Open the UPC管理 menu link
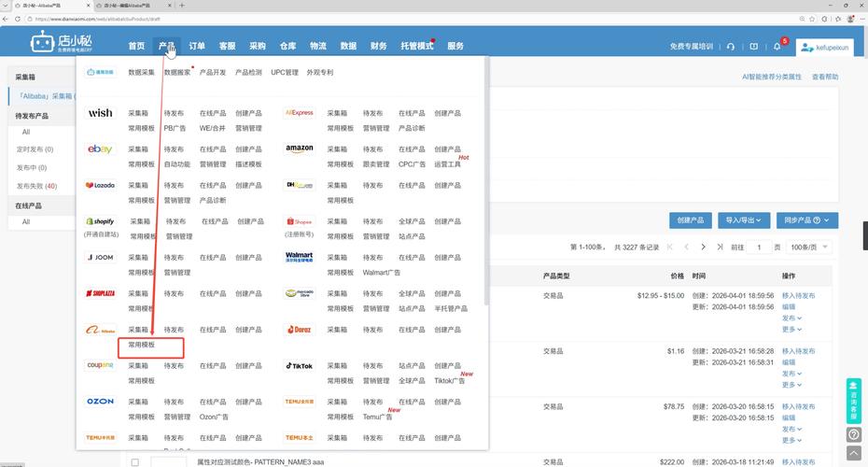Image resolution: width=868 pixels, height=467 pixels. point(285,73)
